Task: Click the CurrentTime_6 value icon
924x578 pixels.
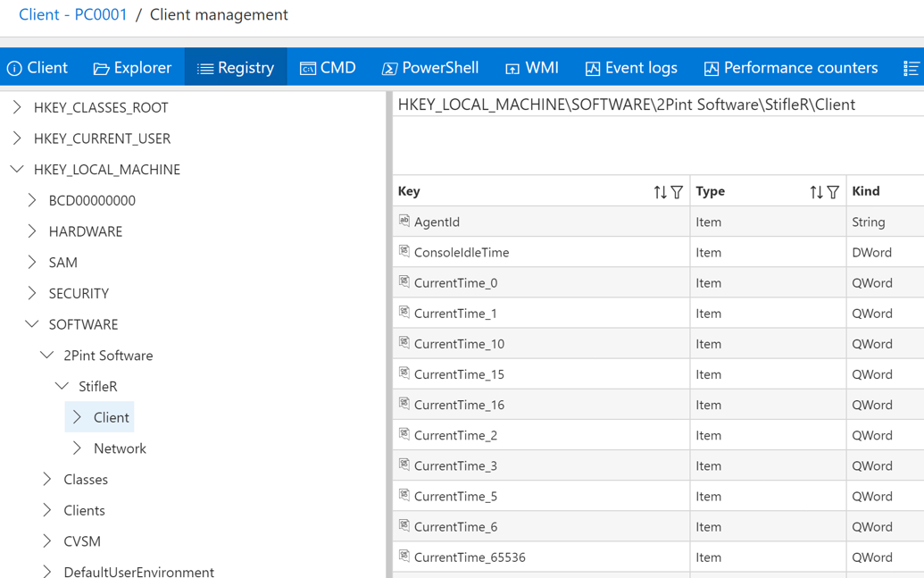Action: coord(404,525)
